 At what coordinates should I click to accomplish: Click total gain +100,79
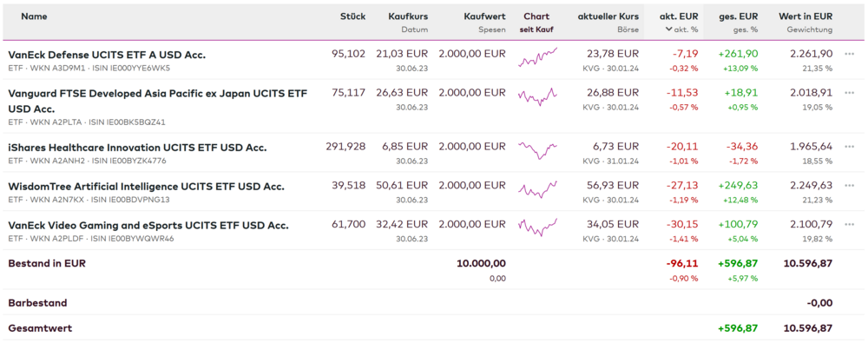pyautogui.click(x=739, y=224)
